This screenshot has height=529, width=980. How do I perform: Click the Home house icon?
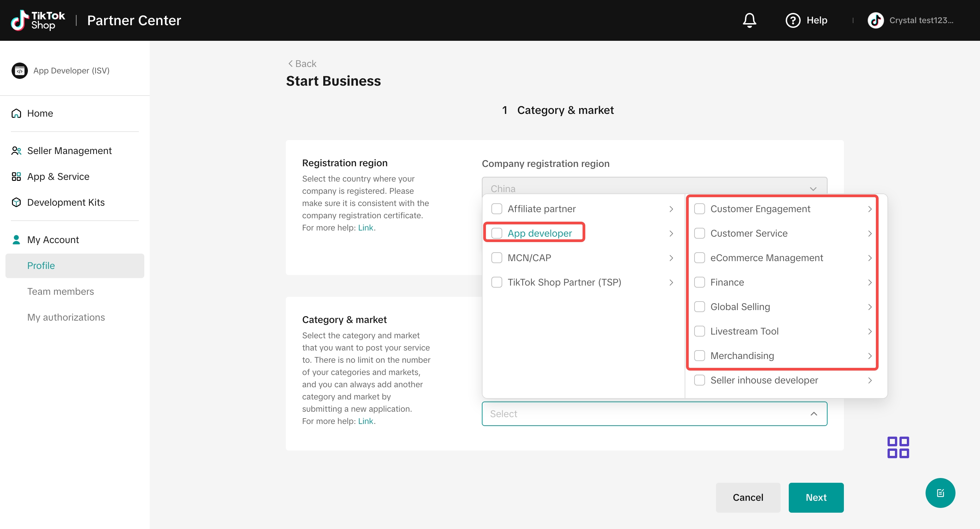click(16, 113)
